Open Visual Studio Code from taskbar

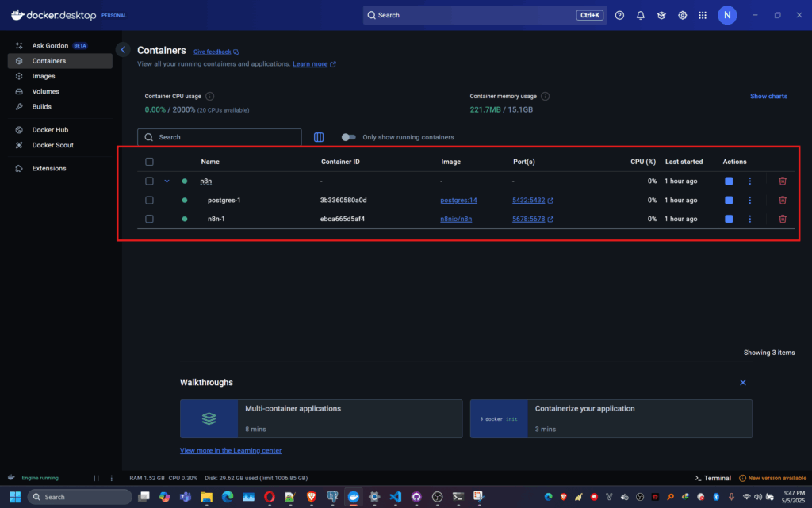[395, 497]
